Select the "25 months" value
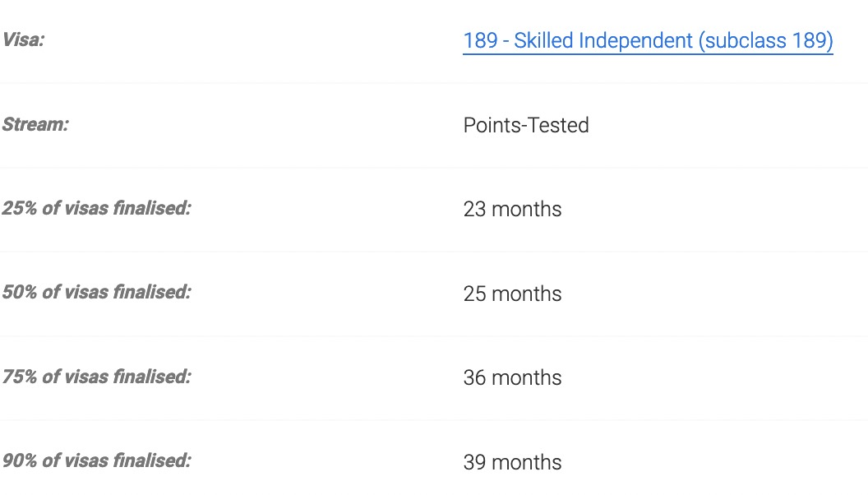The width and height of the screenshot is (868, 495). pos(512,294)
